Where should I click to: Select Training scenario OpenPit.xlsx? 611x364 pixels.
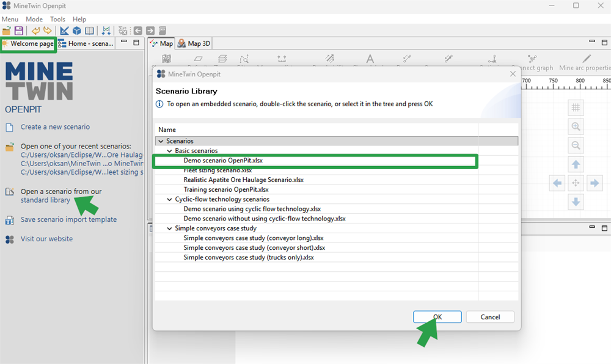point(226,189)
